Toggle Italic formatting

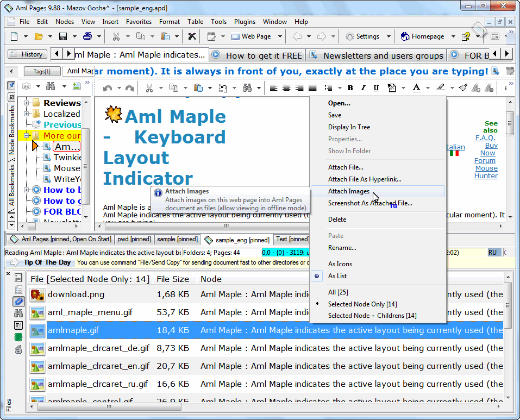point(363,88)
